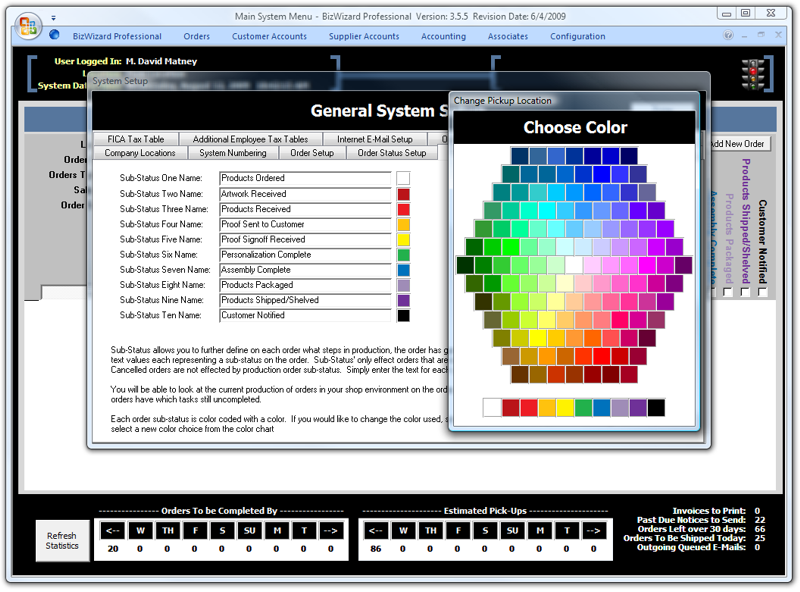The width and height of the screenshot is (800, 592).
Task: Click red swatch beside Products Received
Action: [403, 209]
